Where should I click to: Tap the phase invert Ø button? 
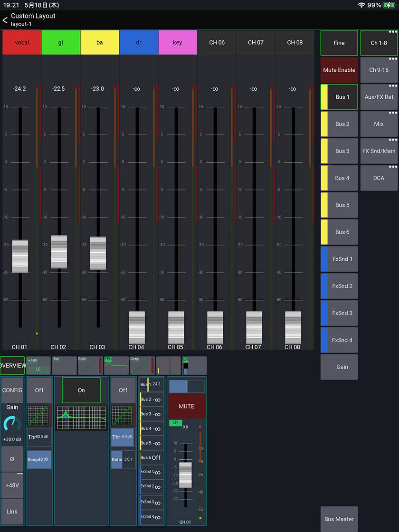coord(12,459)
